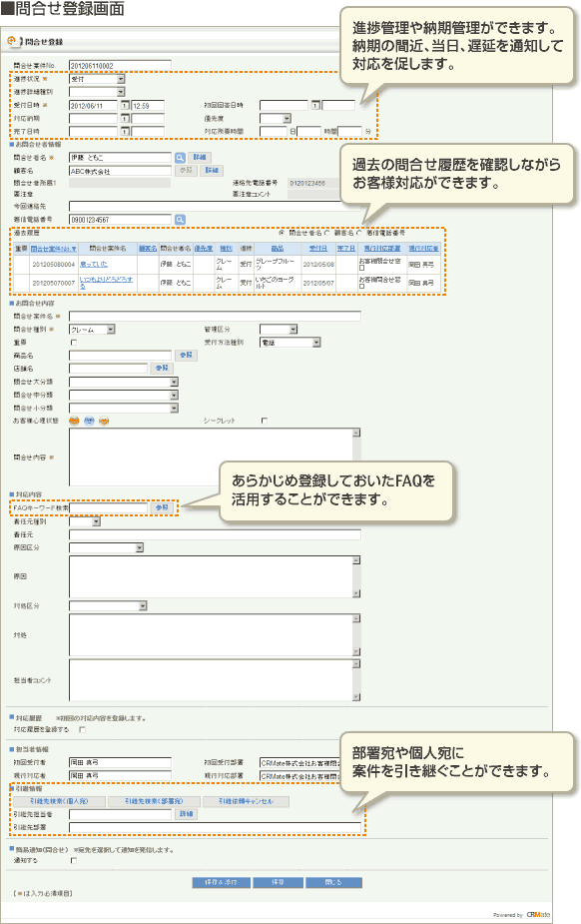Open 進捗状況 dropdown showing 受付
This screenshot has width=581, height=924.
[x=97, y=79]
